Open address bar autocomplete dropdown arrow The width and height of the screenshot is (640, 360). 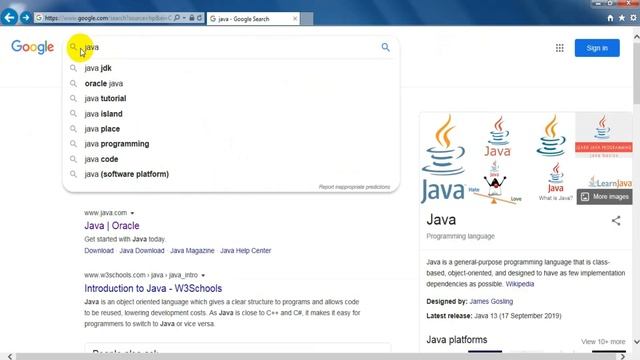(184, 18)
